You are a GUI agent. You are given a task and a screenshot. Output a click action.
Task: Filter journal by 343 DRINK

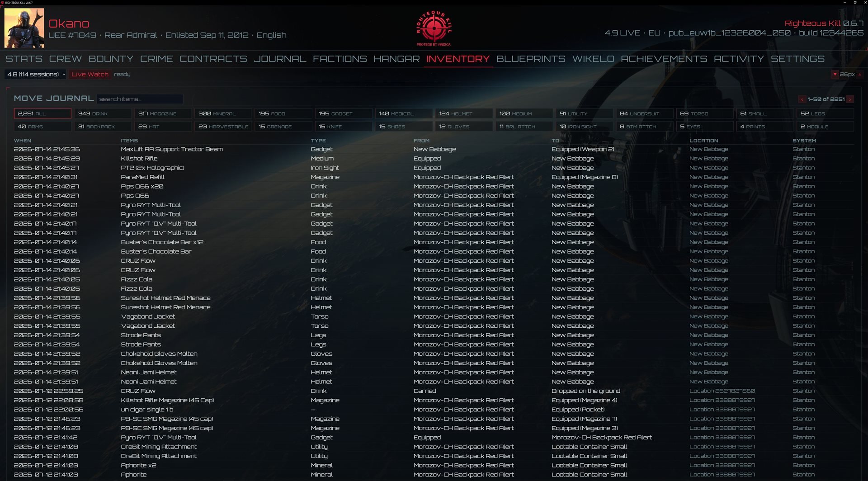point(103,113)
